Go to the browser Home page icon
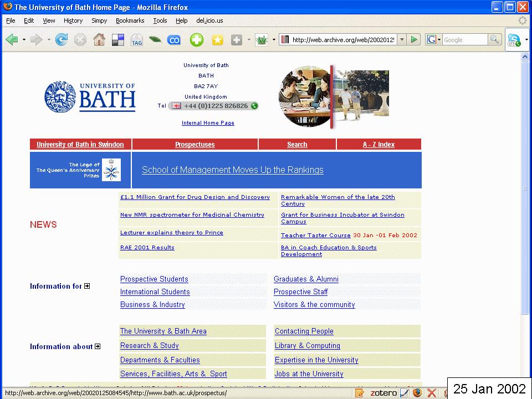532x399 pixels. [x=99, y=40]
